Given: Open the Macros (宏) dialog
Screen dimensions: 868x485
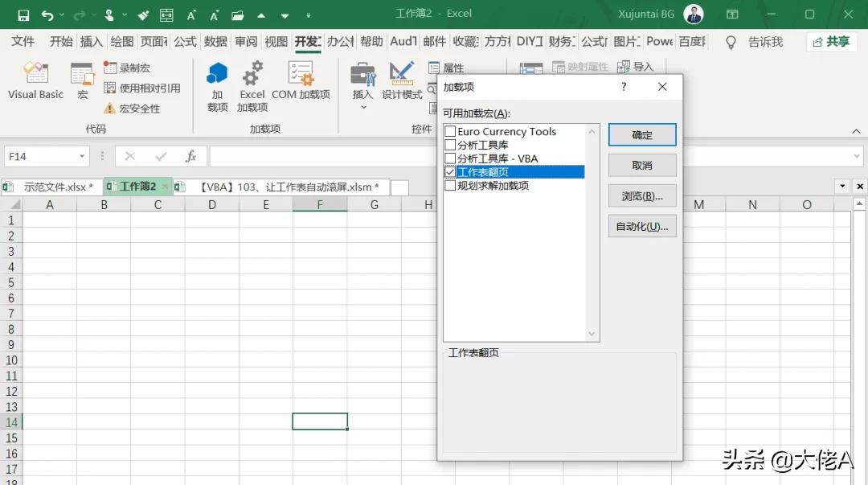Looking at the screenshot, I should (83, 81).
